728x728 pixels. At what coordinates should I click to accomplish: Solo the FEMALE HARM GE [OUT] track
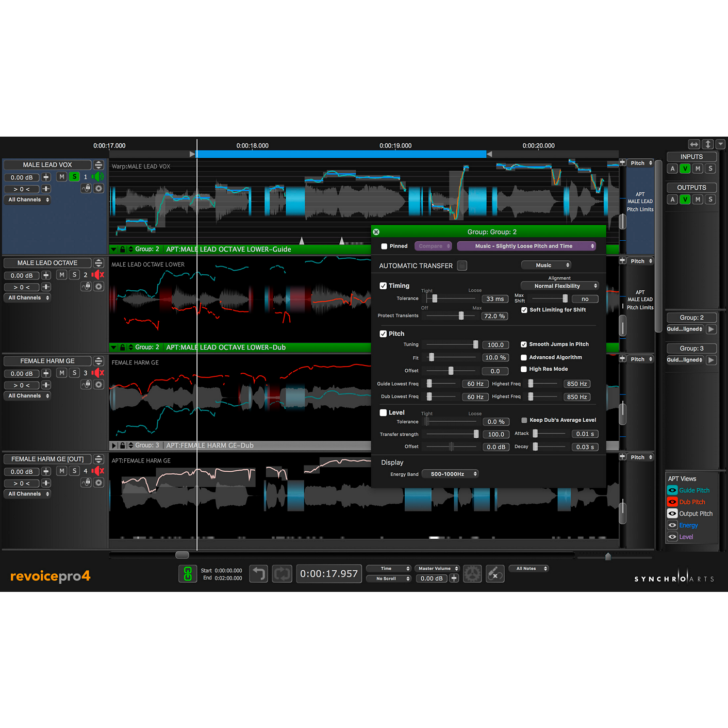click(74, 471)
